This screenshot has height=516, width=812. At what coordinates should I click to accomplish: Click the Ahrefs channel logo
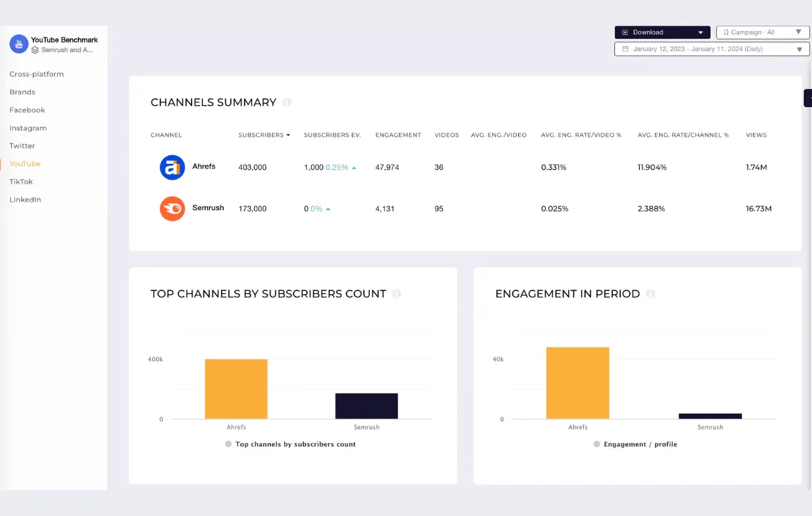(172, 168)
